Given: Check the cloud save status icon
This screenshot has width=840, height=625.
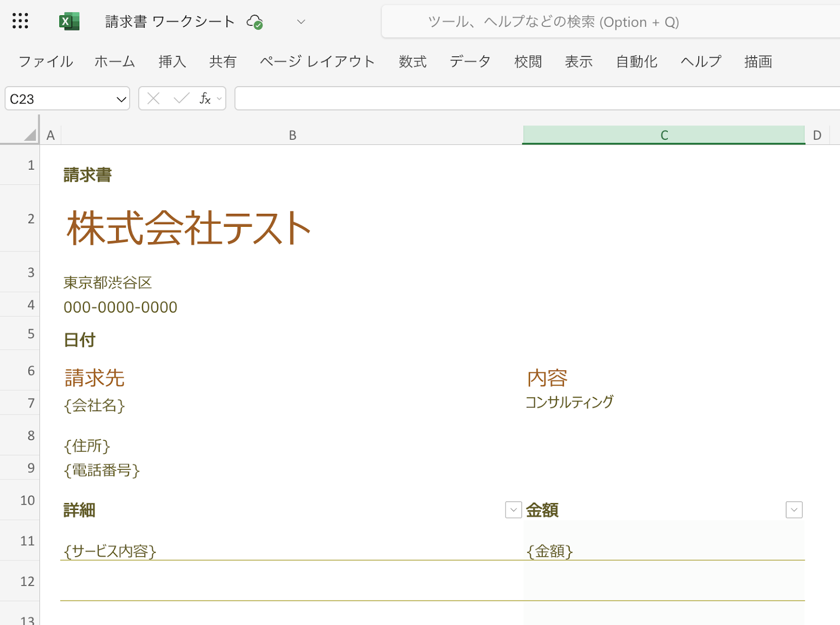Looking at the screenshot, I should pos(255,22).
